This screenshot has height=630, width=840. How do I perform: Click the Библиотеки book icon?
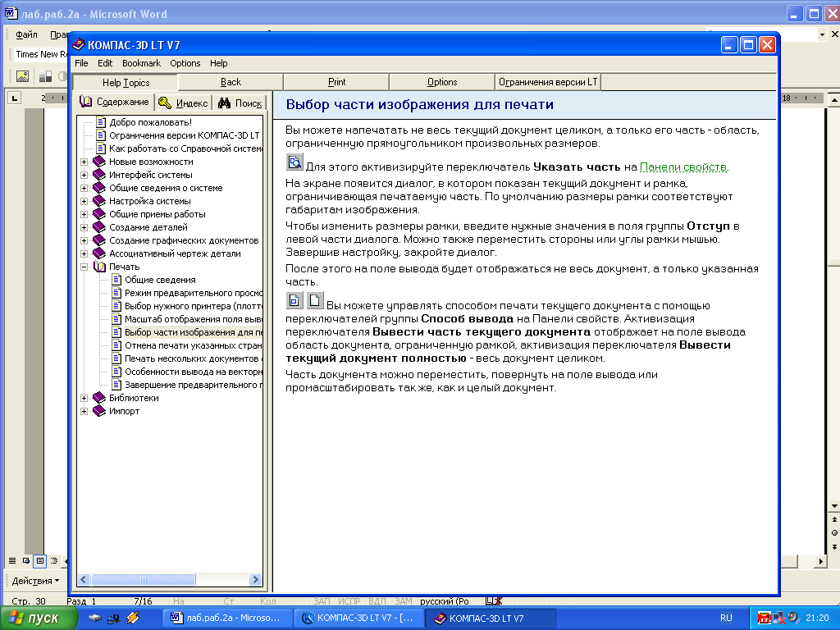tap(99, 398)
